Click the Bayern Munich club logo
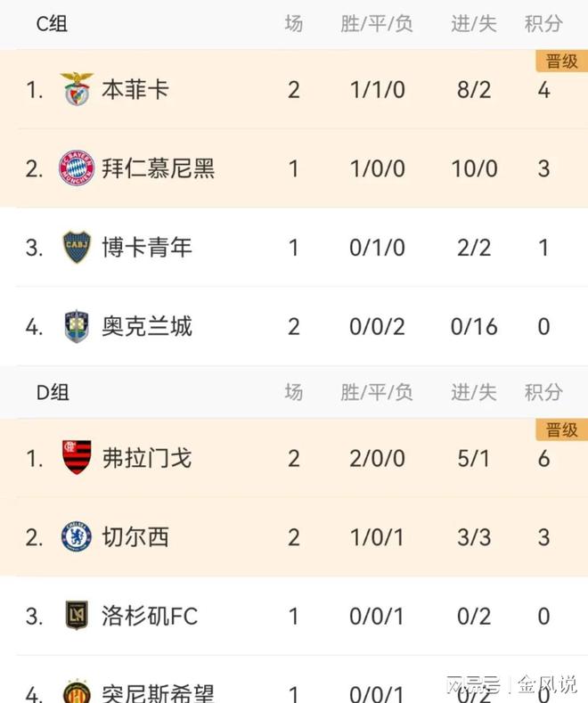The height and width of the screenshot is (703, 588). (77, 168)
